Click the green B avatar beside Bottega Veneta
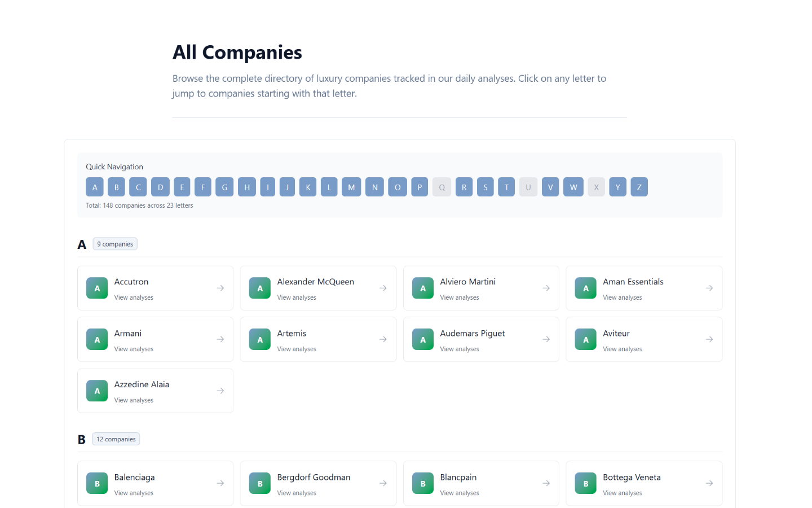Viewport: 812px width, 508px height. pyautogui.click(x=586, y=483)
